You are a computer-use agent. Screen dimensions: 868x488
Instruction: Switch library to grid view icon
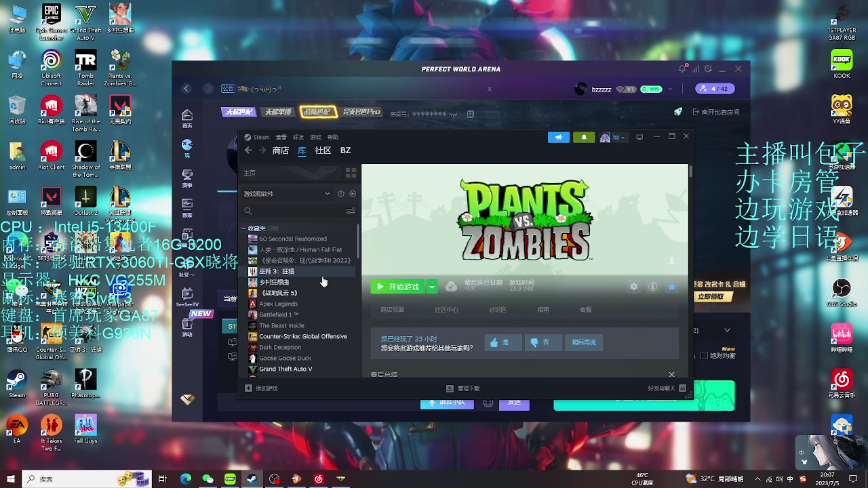351,173
